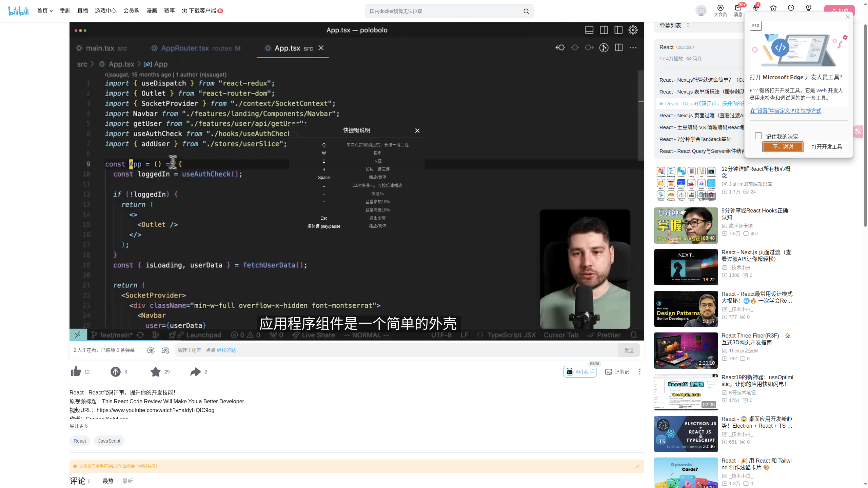The height and width of the screenshot is (488, 868).
Task: Dismiss the orange announcement banner
Action: tap(637, 466)
